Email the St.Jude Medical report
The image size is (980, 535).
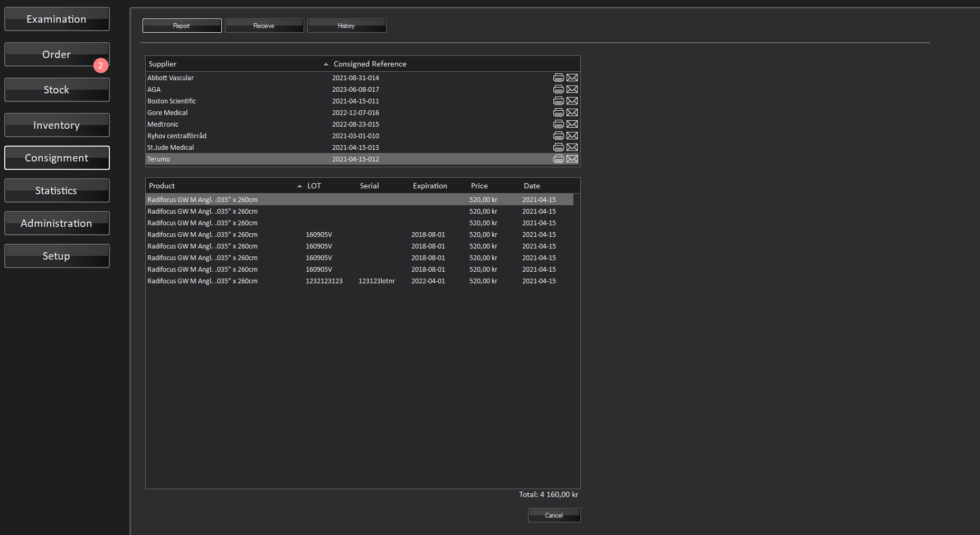point(572,147)
